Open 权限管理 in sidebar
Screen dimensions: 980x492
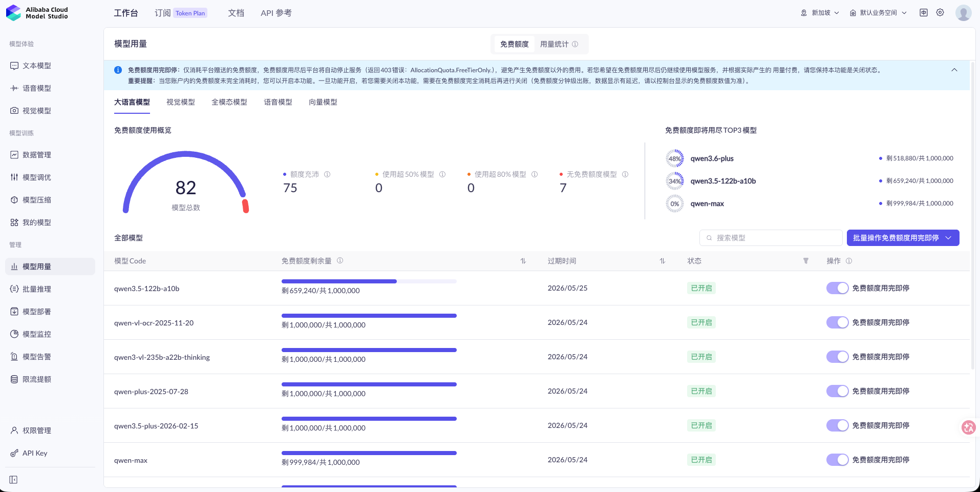click(x=50, y=430)
